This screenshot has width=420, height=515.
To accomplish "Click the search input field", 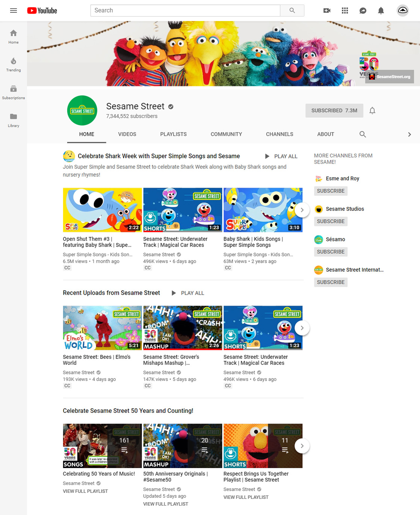I will click(x=185, y=11).
